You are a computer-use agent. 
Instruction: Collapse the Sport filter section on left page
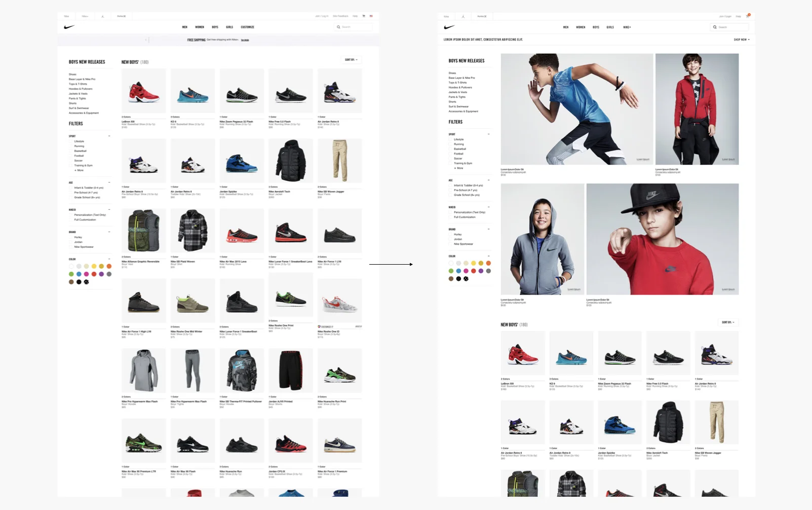[109, 136]
